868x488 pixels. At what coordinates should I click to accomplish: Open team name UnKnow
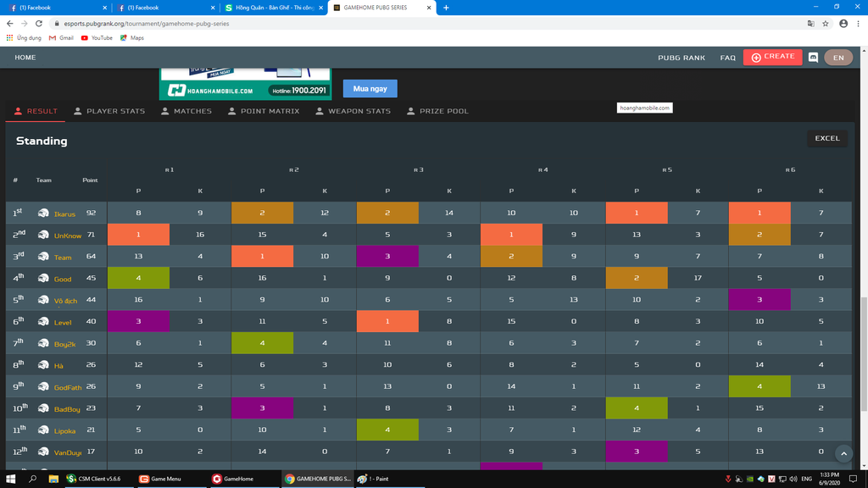(x=68, y=236)
